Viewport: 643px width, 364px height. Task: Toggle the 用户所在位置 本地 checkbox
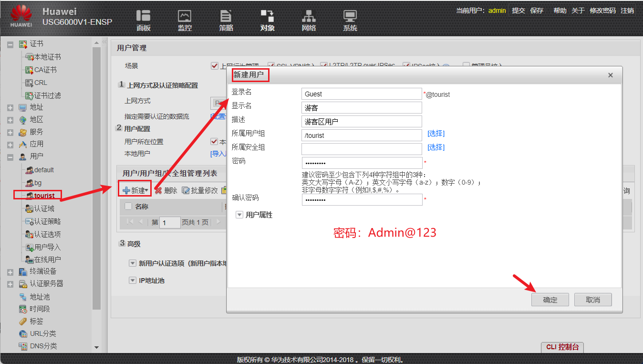214,142
